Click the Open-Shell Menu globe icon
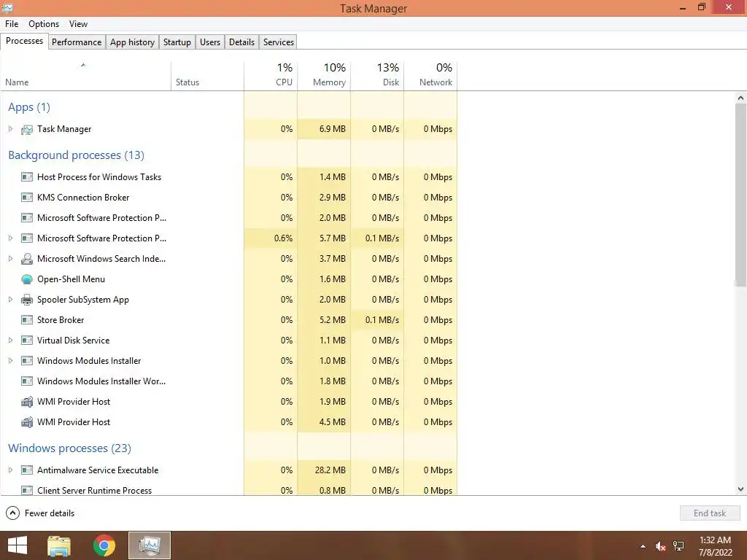The image size is (747, 560). click(27, 279)
